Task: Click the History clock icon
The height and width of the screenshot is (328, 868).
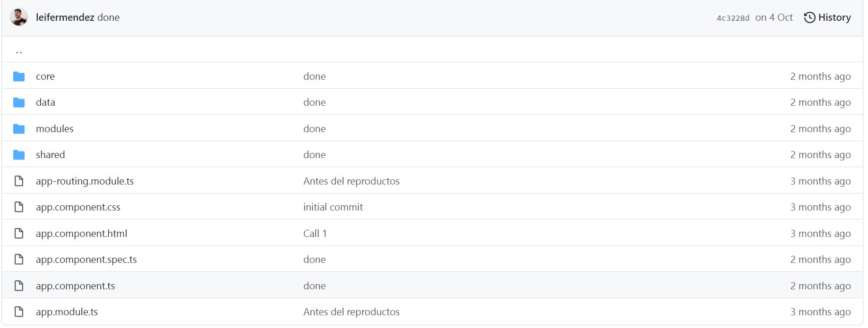Action: tap(809, 17)
